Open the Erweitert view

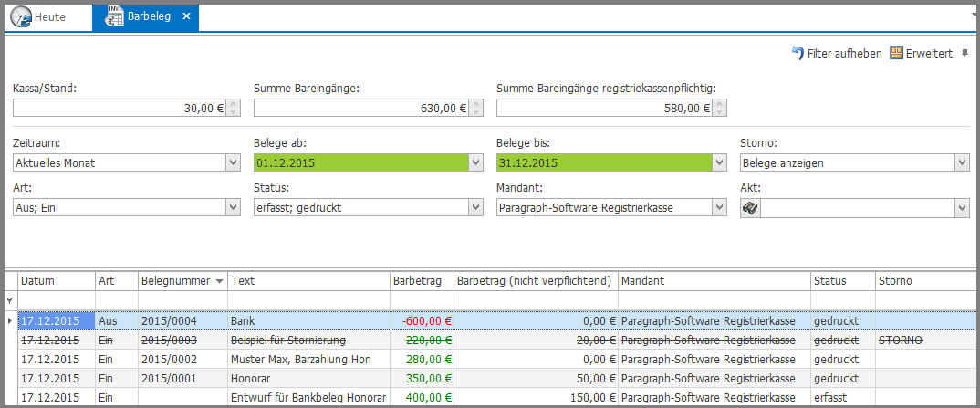pos(930,54)
